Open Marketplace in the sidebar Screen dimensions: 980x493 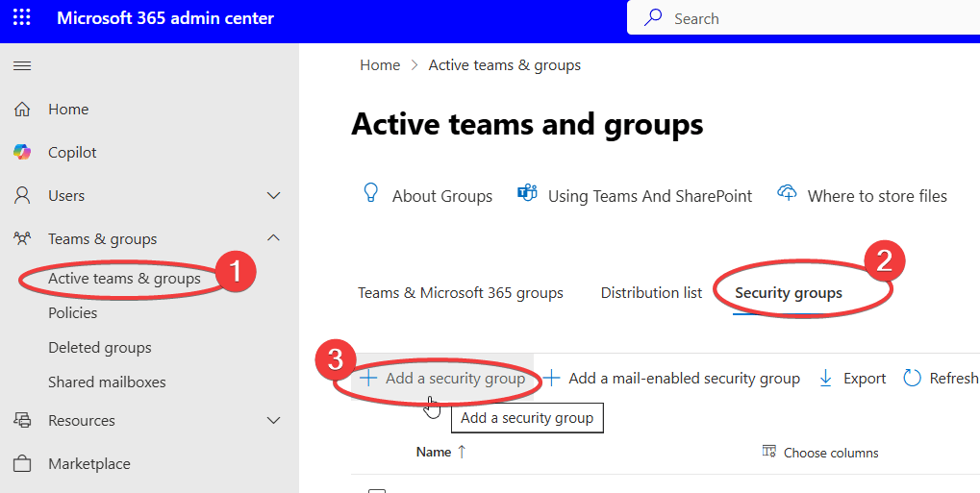point(89,464)
